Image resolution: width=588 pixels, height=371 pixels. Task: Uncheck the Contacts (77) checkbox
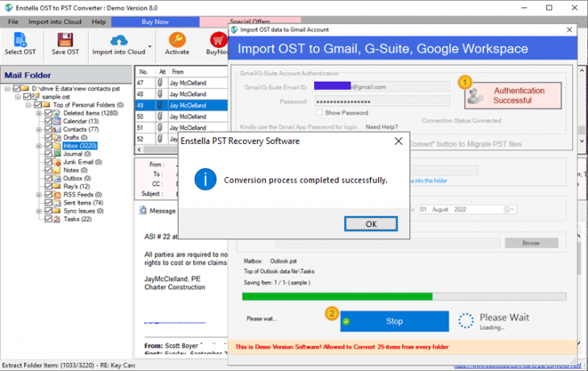pos(48,129)
